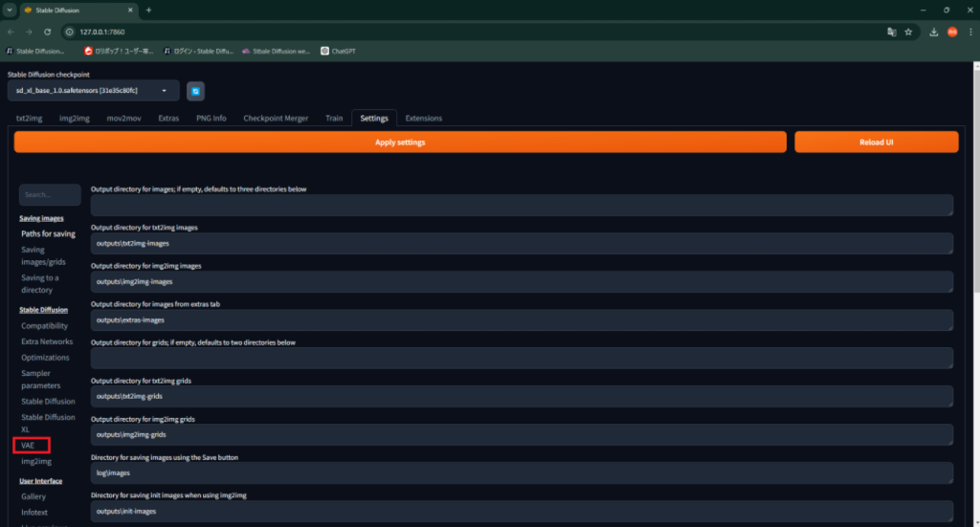Go to the Checkpoint Merger tab
980x527 pixels.
tap(276, 119)
